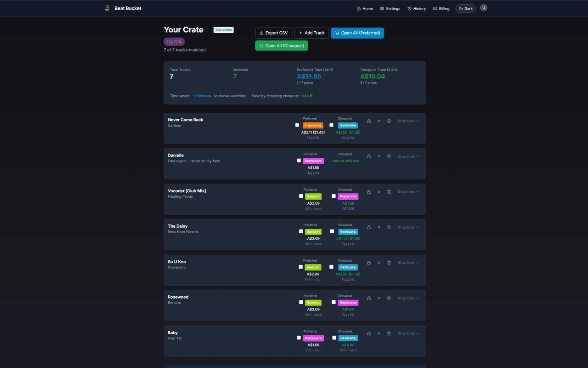Export the crate as CSV
Viewport: 588px width, 368px height.
pyautogui.click(x=274, y=33)
